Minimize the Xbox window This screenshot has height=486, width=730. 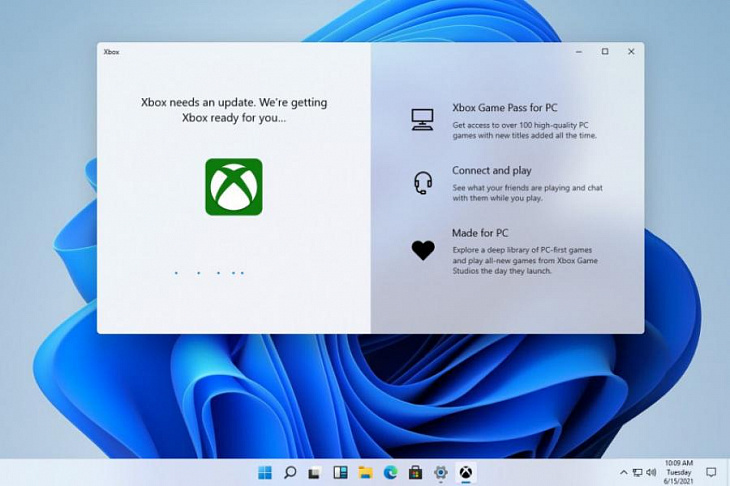click(579, 52)
